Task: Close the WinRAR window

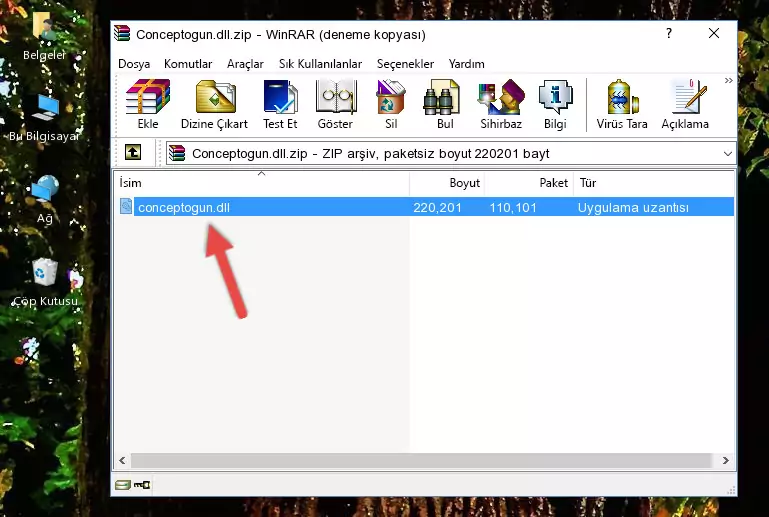Action: point(714,33)
